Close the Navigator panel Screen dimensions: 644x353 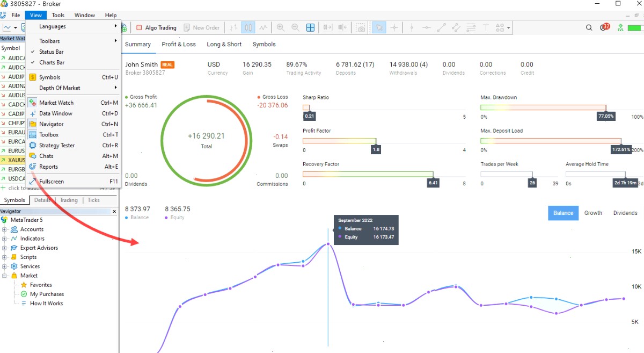[x=114, y=212]
